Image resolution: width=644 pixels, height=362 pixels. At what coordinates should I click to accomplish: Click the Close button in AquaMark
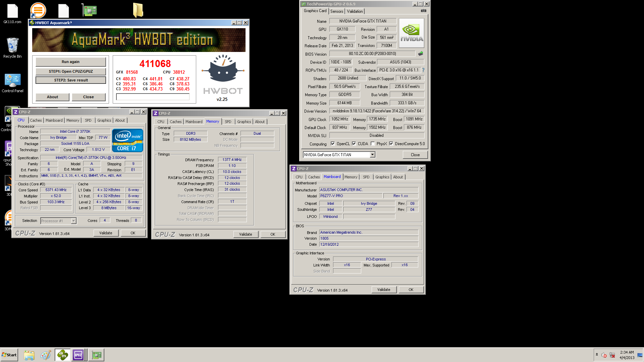(x=89, y=97)
